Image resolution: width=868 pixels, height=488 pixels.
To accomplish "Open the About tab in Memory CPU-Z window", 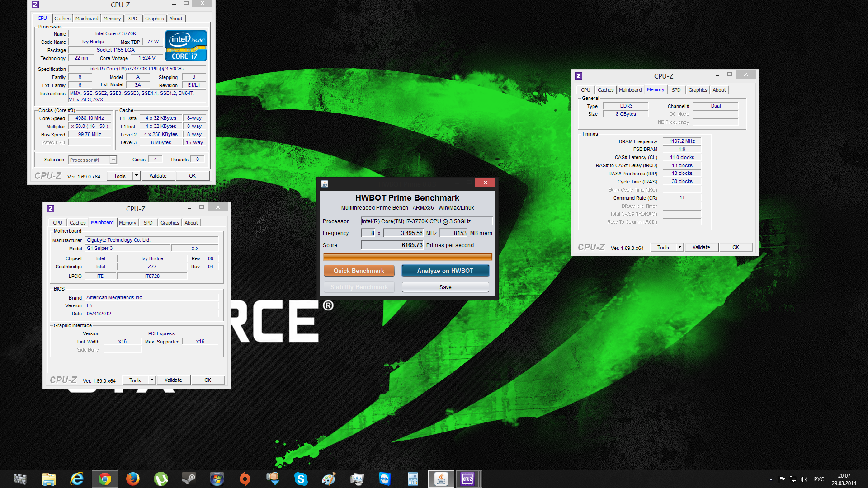I will point(719,90).
